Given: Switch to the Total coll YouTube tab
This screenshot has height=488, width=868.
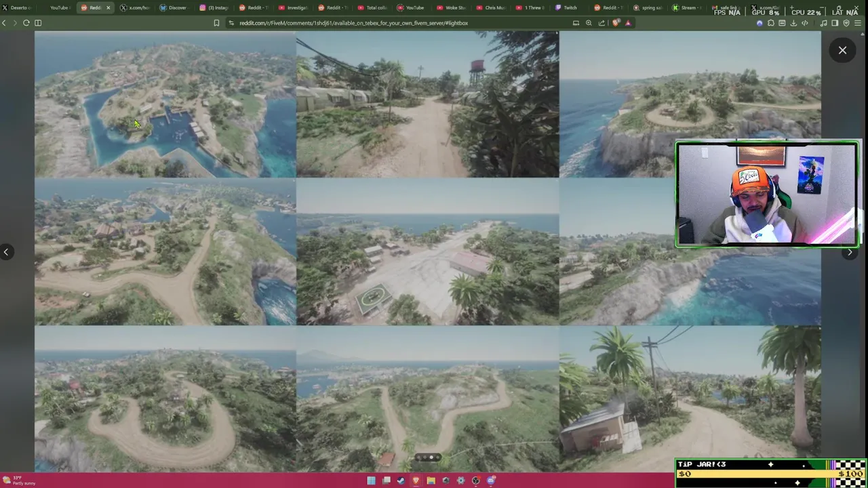Looking at the screenshot, I should tap(372, 7).
